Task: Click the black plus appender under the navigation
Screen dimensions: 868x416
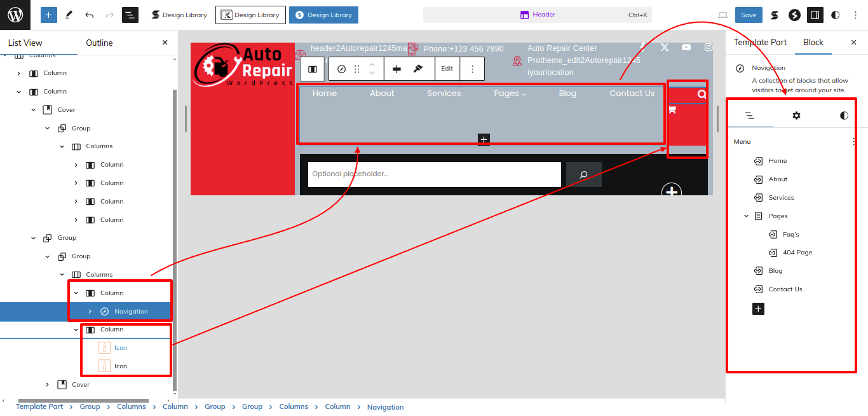Action: pyautogui.click(x=484, y=139)
